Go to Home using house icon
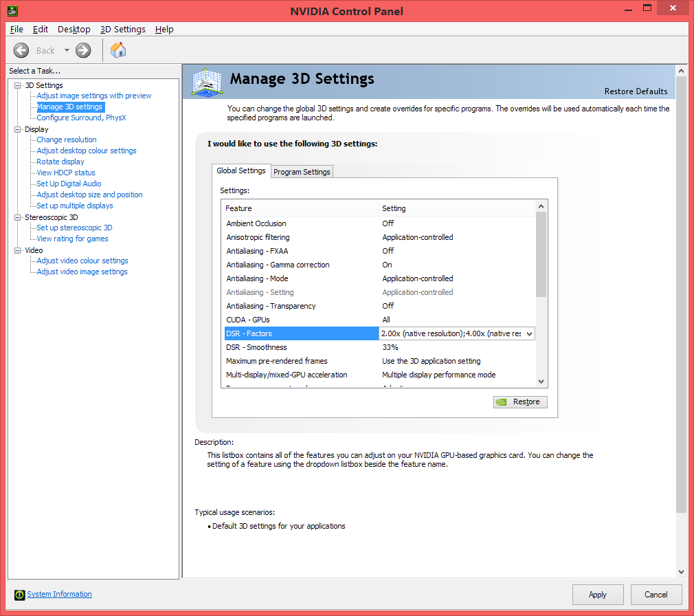 (x=118, y=50)
